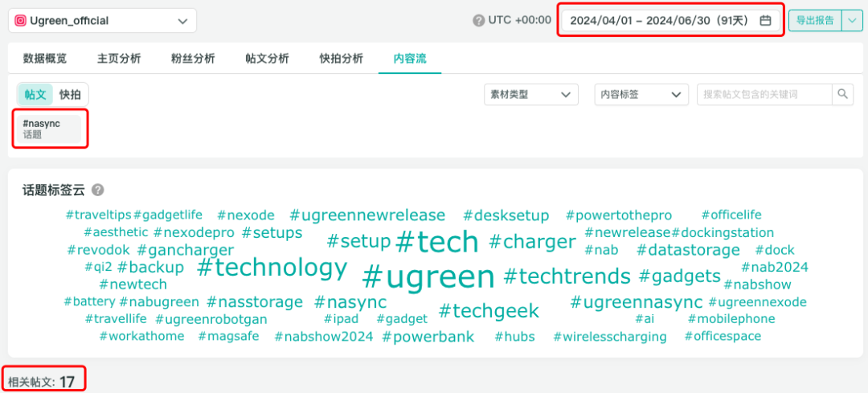Click the 导出报告 export button

click(815, 20)
